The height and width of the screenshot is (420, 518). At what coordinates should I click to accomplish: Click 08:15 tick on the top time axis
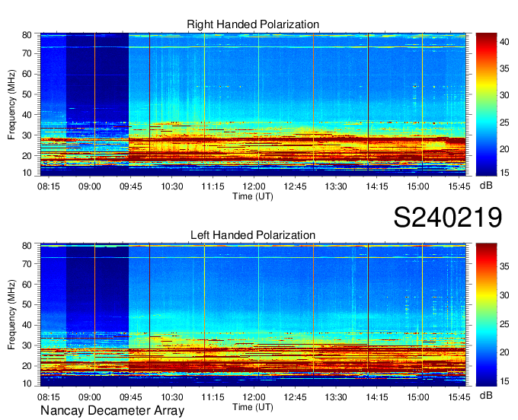pos(49,186)
